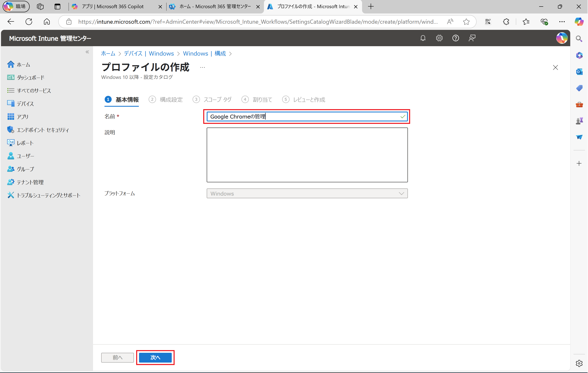Screen dimensions: 588x373
Task: Collapse the left navigation with double chevron
Action: [x=88, y=52]
